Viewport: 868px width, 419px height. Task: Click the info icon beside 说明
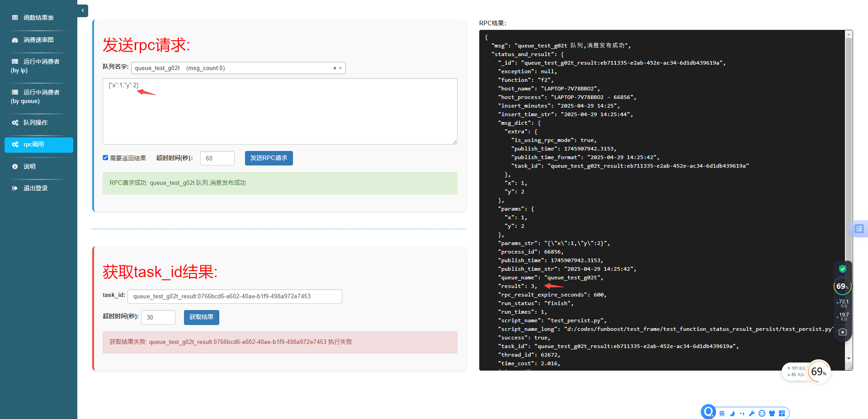(x=15, y=166)
